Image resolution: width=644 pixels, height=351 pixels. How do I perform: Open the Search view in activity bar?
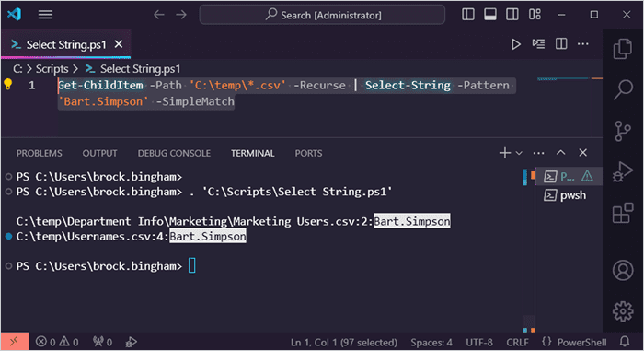(623, 89)
